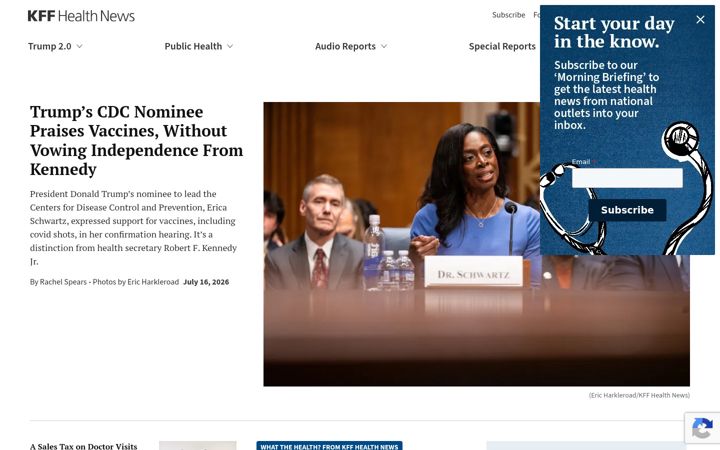Click the Eric Harkleroad/KFF Health News photo credit
This screenshot has height=450, width=720.
coord(639,395)
